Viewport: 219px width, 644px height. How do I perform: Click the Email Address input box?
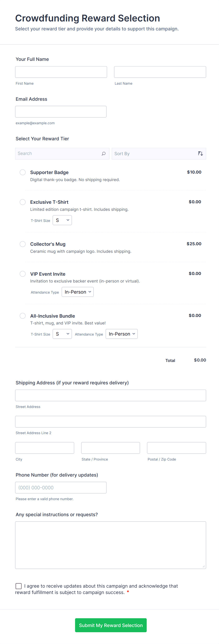[61, 112]
